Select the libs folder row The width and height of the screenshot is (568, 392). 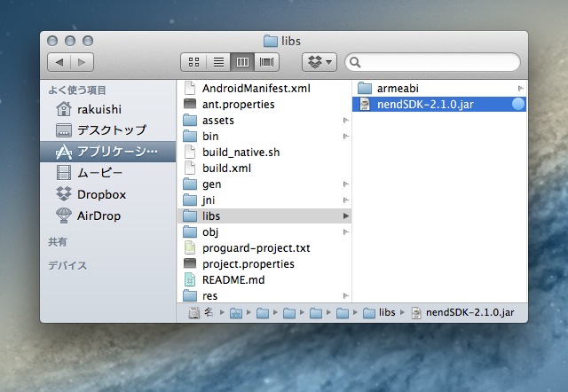tap(264, 216)
